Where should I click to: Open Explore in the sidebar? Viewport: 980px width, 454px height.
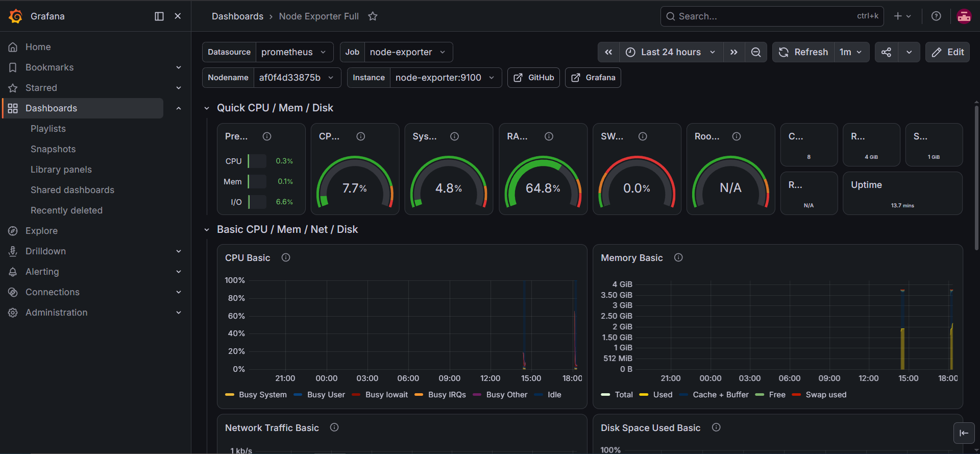[x=41, y=231]
